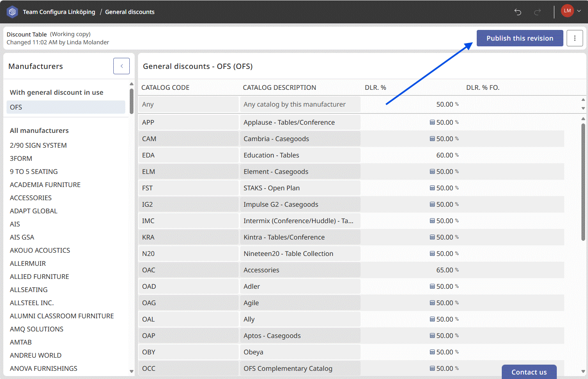This screenshot has height=379, width=588.
Task: Select ALLSTEEL INC. manufacturer
Action: click(x=32, y=303)
